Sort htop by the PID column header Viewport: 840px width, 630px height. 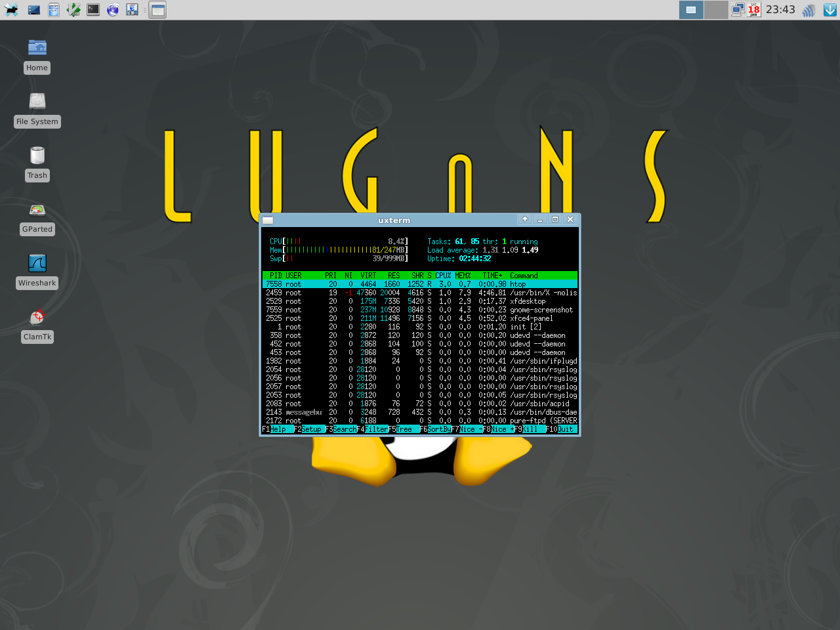(x=275, y=276)
